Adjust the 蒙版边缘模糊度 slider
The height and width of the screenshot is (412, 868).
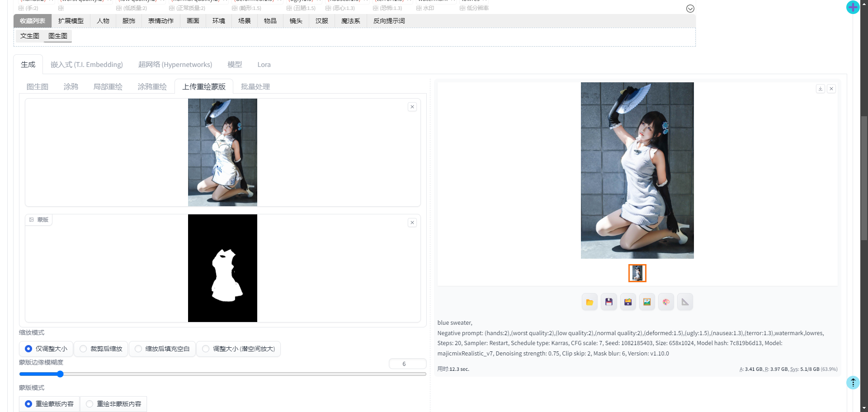coord(60,374)
